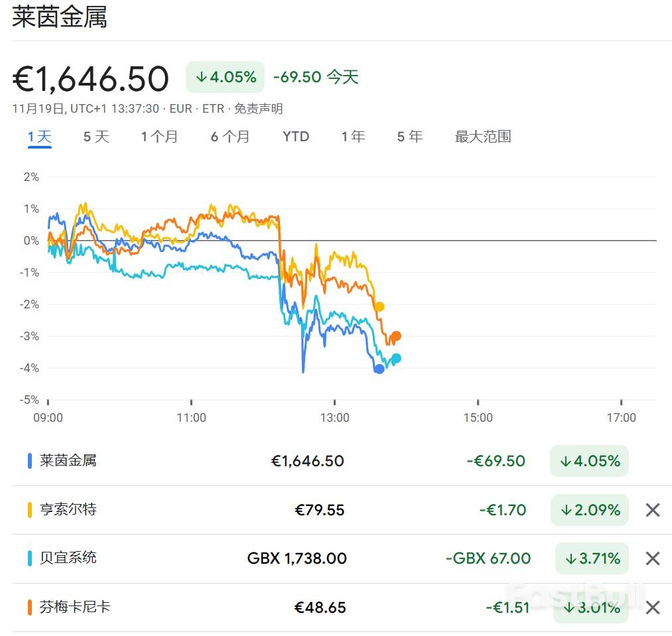
Task: Click the blue color bar beside 莱茵金属
Action: [x=29, y=460]
